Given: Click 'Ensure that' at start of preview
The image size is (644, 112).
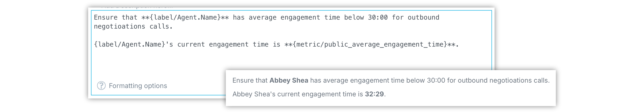Looking at the screenshot, I should (250, 80).
